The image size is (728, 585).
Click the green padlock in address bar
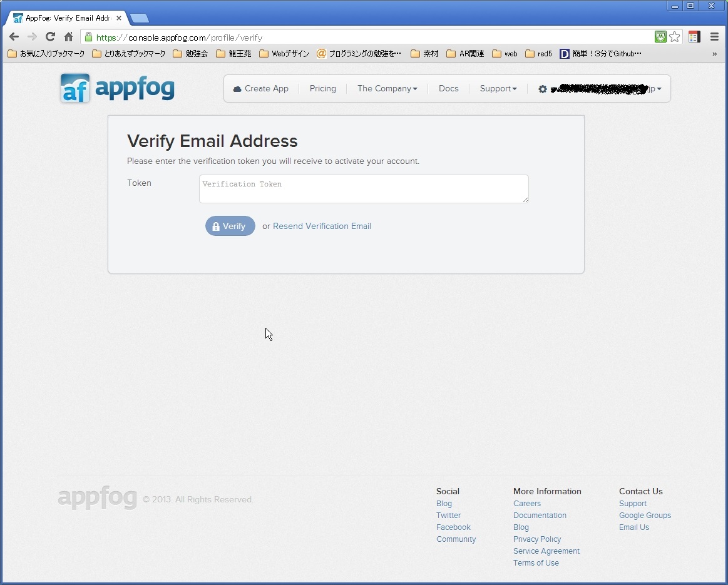(88, 37)
